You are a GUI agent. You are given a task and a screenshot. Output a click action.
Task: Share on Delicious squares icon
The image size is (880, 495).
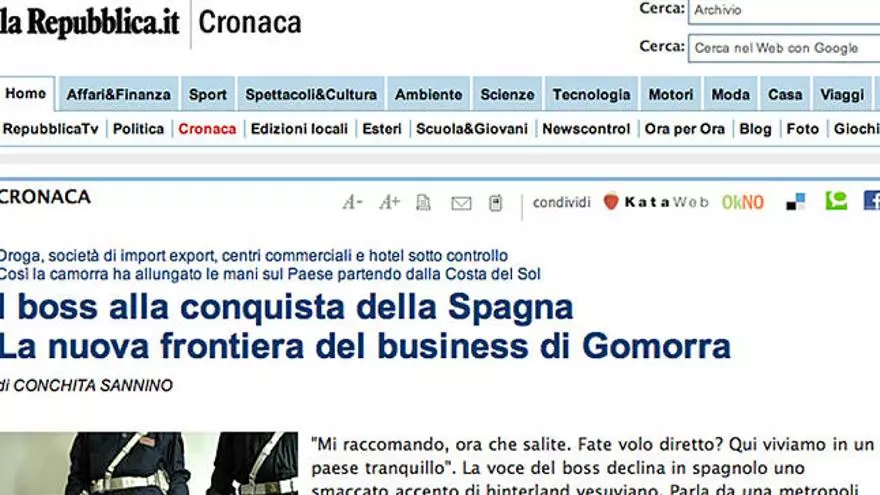tap(796, 201)
